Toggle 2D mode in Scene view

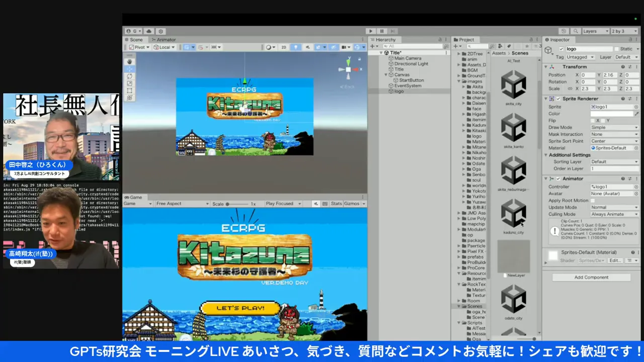(284, 47)
